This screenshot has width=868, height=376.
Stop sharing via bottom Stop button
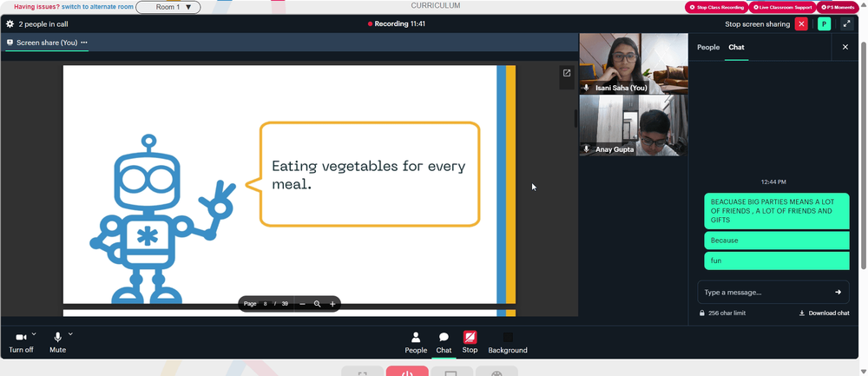tap(470, 342)
